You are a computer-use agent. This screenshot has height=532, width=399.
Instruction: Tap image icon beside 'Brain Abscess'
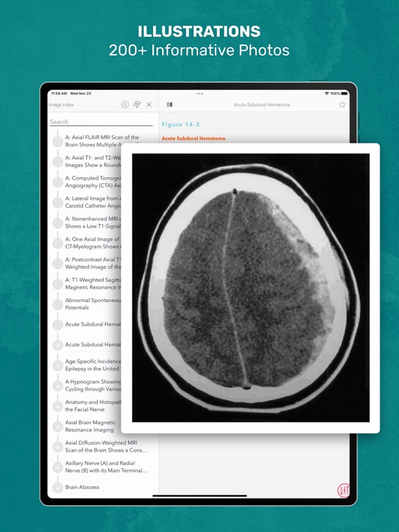point(57,487)
